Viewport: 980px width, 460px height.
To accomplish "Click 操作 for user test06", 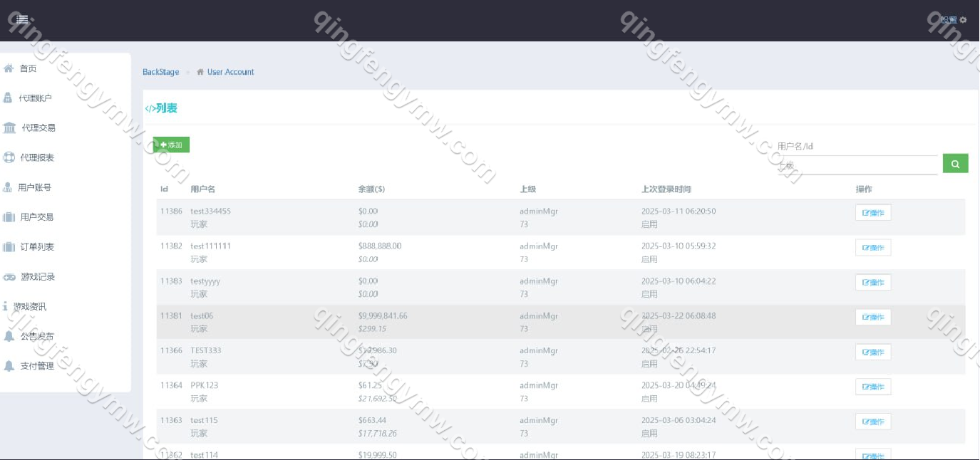I will click(x=873, y=317).
